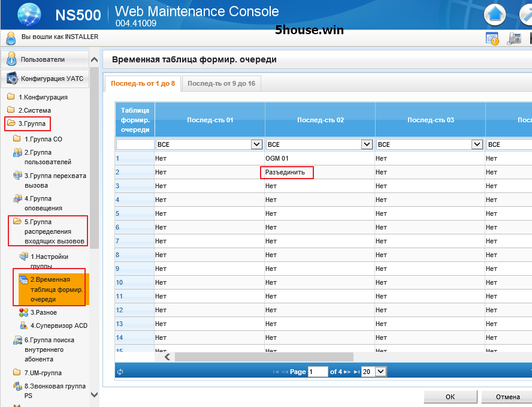The height and width of the screenshot is (407, 532).
Task: Click the Группа пользователей people icon
Action: coord(17,153)
